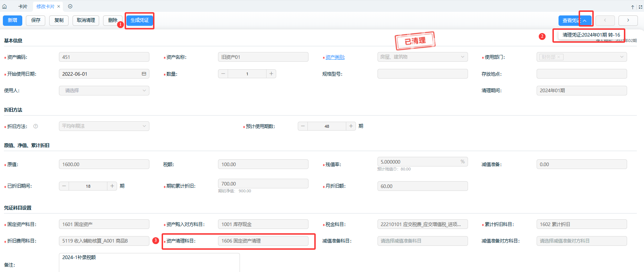This screenshot has height=272, width=644.
Task: Open the 资产类别 dropdown showing 房屋、建筑物
Action: pyautogui.click(x=422, y=57)
